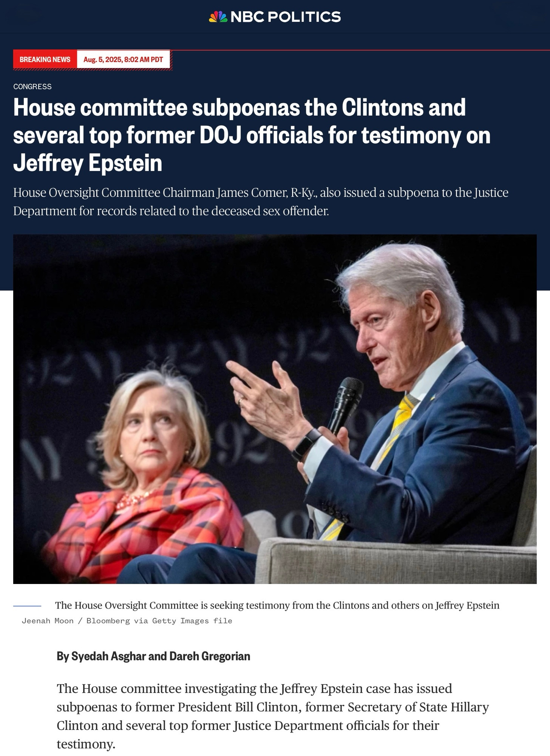The width and height of the screenshot is (550, 756).
Task: Click the NBC peacock logo icon
Action: 218,17
